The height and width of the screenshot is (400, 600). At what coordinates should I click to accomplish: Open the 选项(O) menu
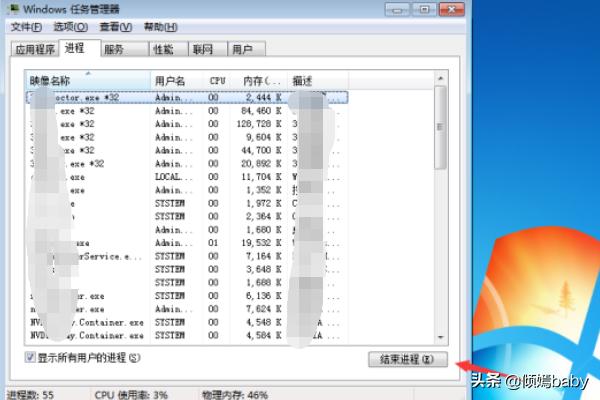point(70,27)
